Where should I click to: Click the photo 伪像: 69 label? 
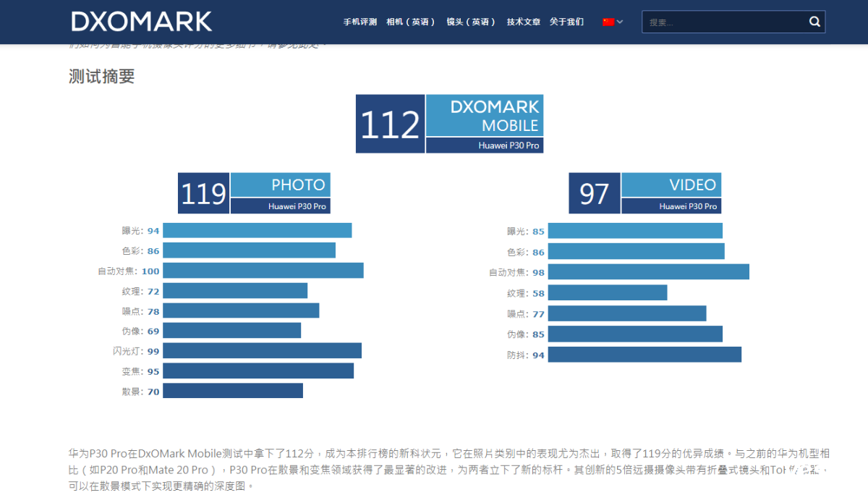tap(140, 331)
